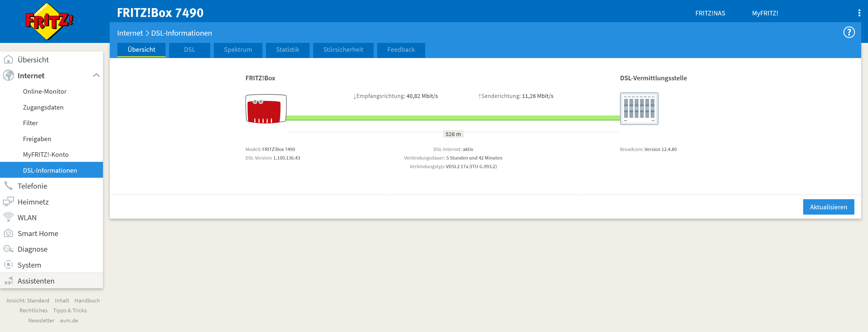This screenshot has width=868, height=332.
Task: Switch to the DSL tab
Action: tap(189, 50)
